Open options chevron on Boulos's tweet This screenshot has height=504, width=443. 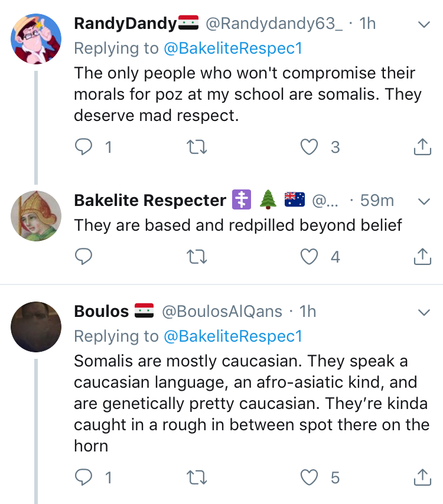(424, 312)
